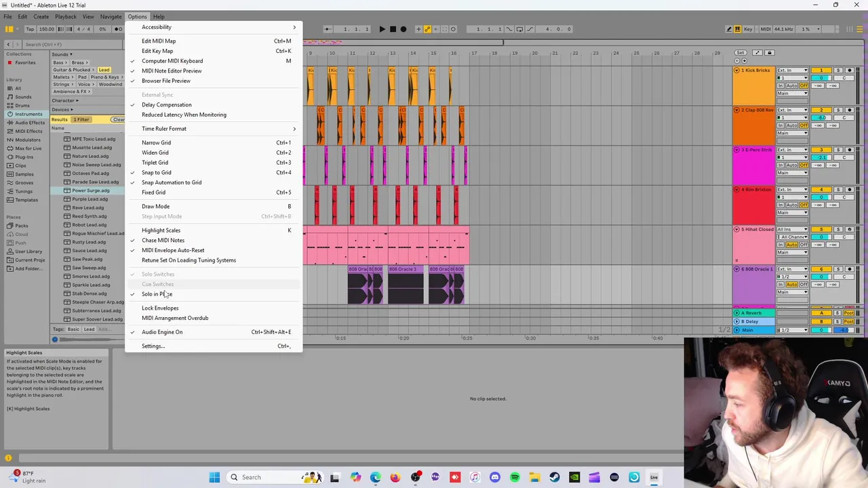This screenshot has width=868, height=488.
Task: Toggle MIDI Note Editor Preview option
Action: [x=214, y=70]
